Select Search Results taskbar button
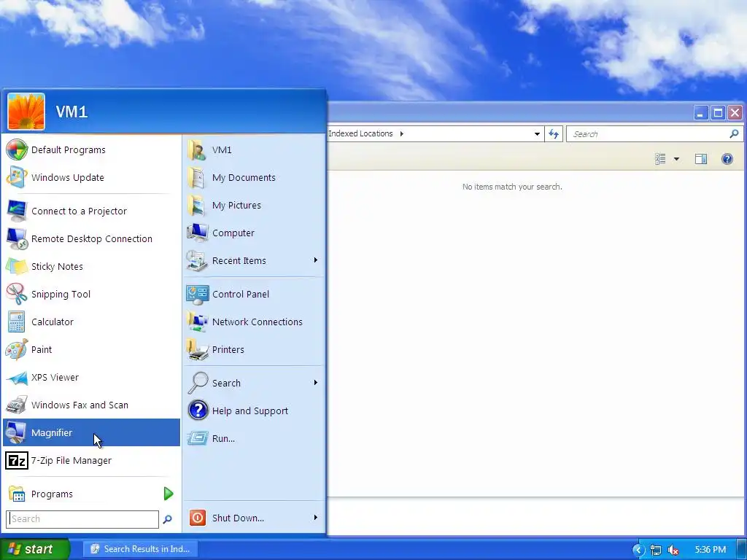The image size is (747, 560). pyautogui.click(x=141, y=549)
